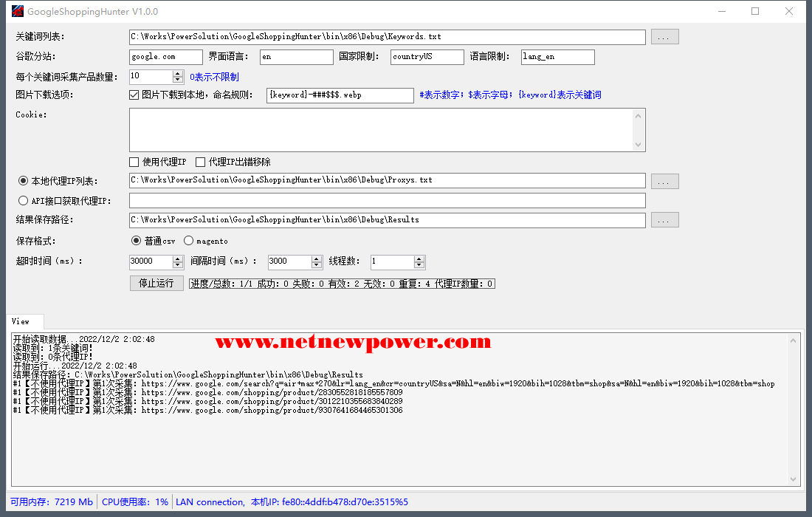Select the API接口获取代理IP radio button
This screenshot has height=517, width=812.
(24, 200)
